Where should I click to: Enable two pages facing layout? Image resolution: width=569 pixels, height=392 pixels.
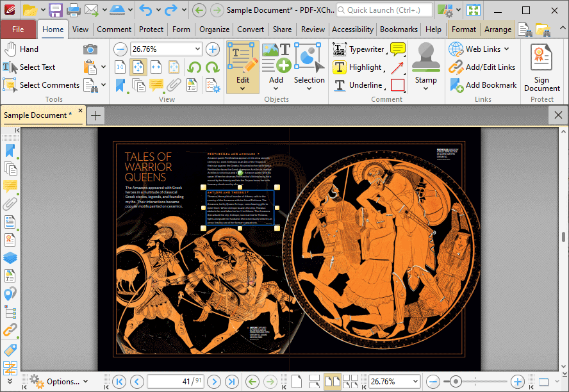click(x=332, y=382)
